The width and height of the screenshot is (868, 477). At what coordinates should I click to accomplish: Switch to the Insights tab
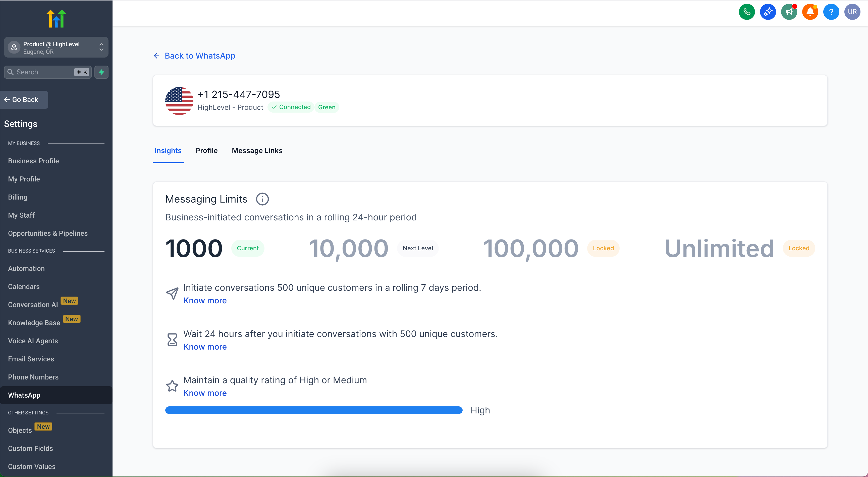coord(168,150)
